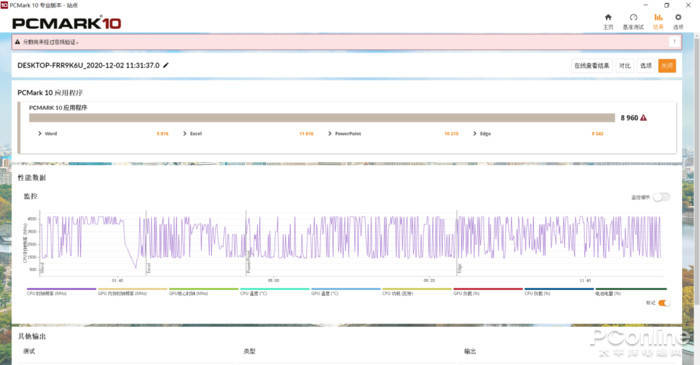Turn off the markers toggle below the chart
700x365 pixels.
pyautogui.click(x=664, y=303)
